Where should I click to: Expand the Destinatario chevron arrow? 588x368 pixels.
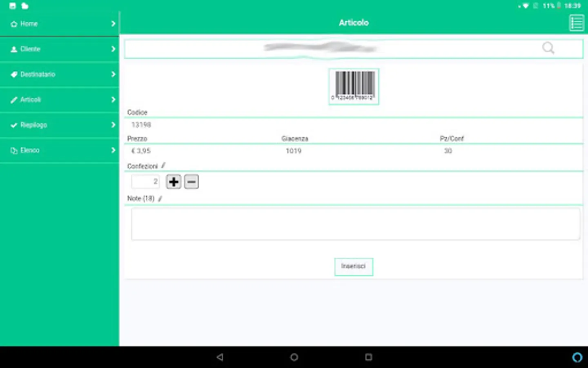[x=113, y=74]
